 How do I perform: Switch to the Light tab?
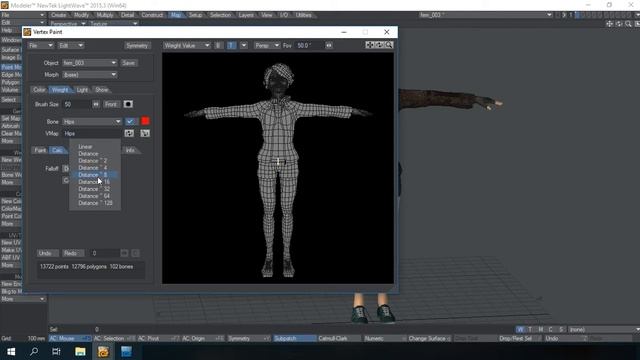click(x=82, y=90)
